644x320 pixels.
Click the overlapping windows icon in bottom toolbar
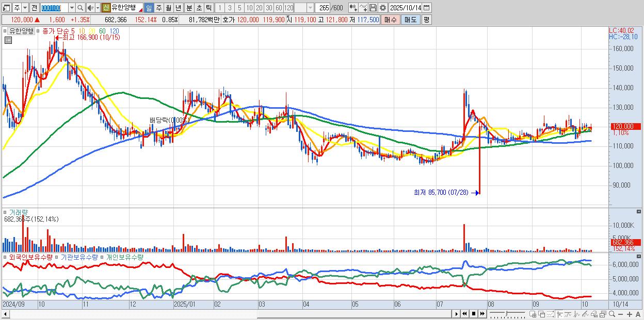(x=541, y=314)
